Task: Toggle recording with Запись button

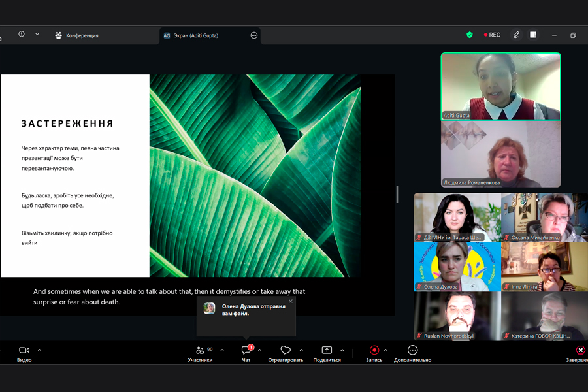Action: (374, 353)
